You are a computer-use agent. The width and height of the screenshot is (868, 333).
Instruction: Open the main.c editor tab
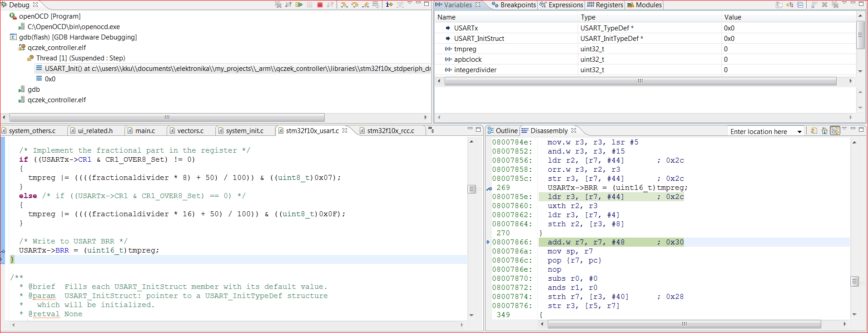[145, 131]
